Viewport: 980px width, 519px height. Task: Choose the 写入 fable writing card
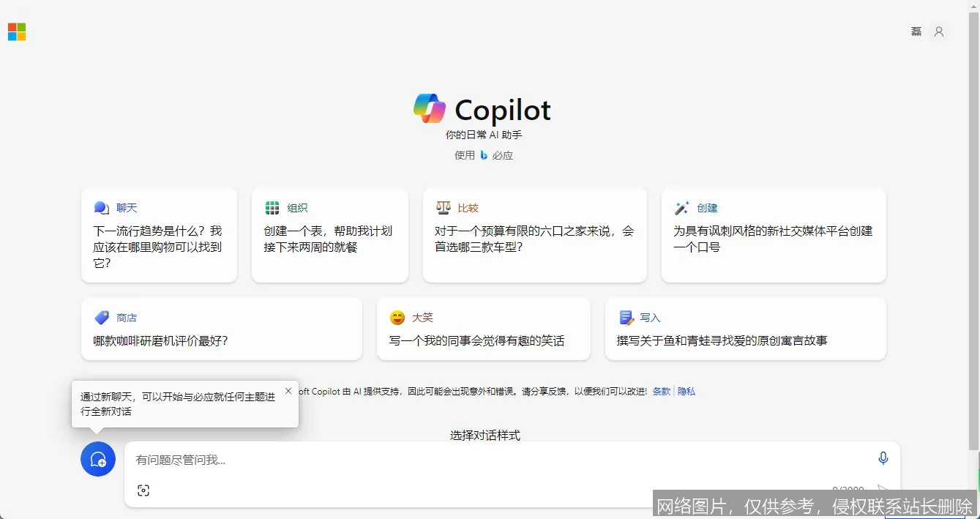pos(745,329)
